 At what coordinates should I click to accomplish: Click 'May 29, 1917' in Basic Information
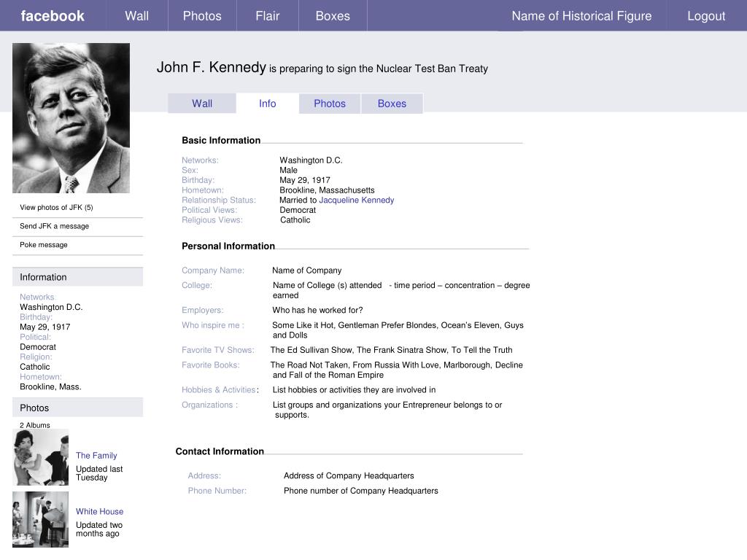point(304,180)
